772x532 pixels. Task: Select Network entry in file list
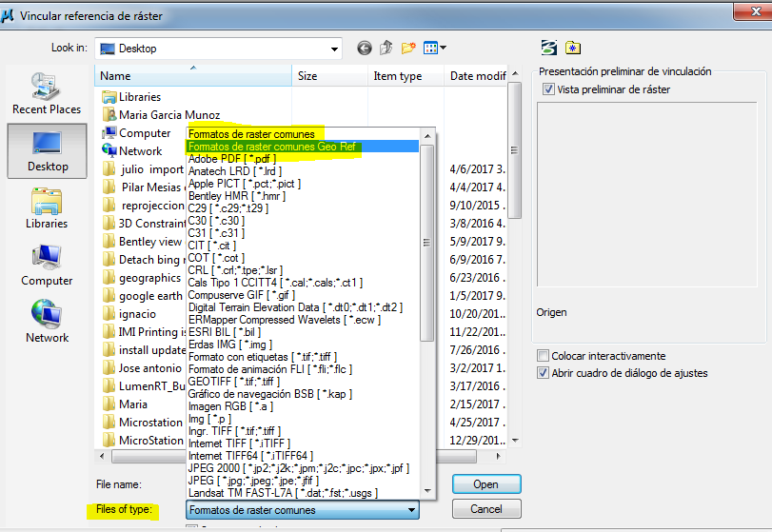132,151
